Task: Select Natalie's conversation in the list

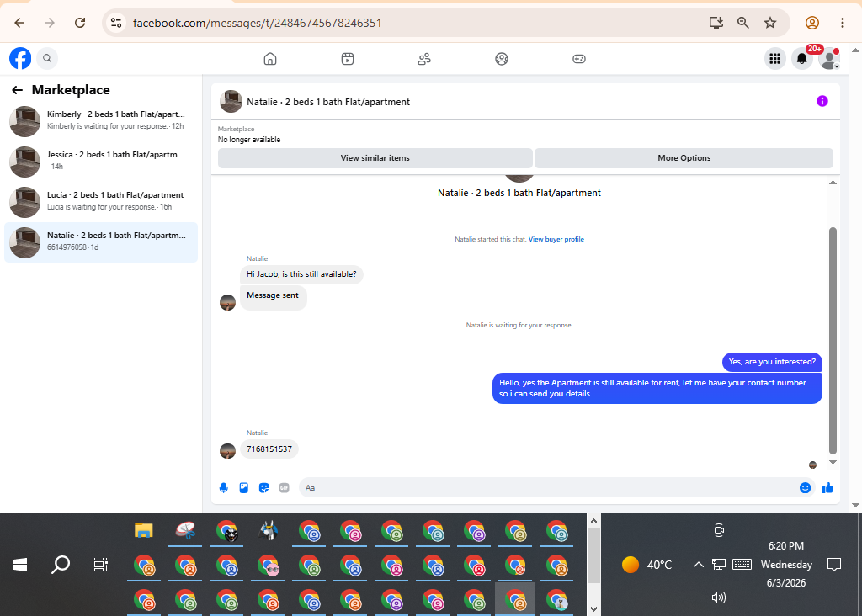Action: click(x=101, y=242)
